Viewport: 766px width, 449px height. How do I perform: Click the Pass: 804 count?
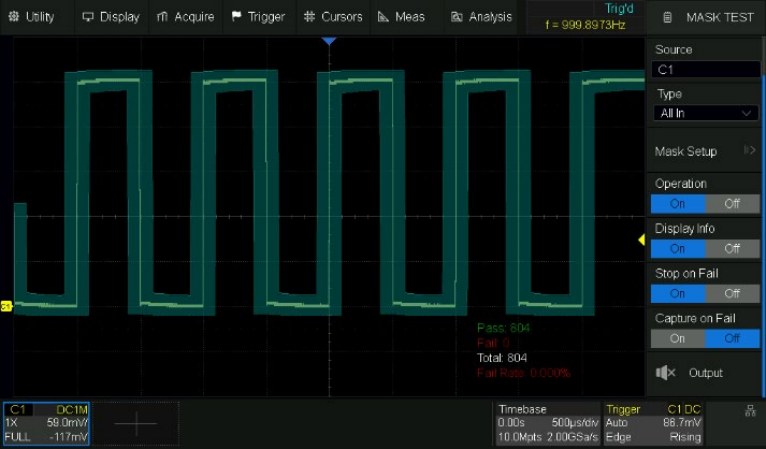click(x=503, y=328)
